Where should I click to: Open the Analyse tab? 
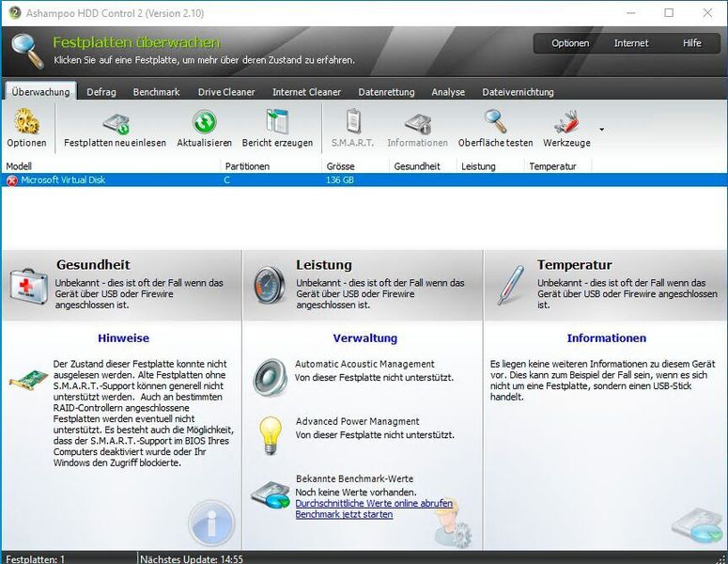[x=448, y=92]
